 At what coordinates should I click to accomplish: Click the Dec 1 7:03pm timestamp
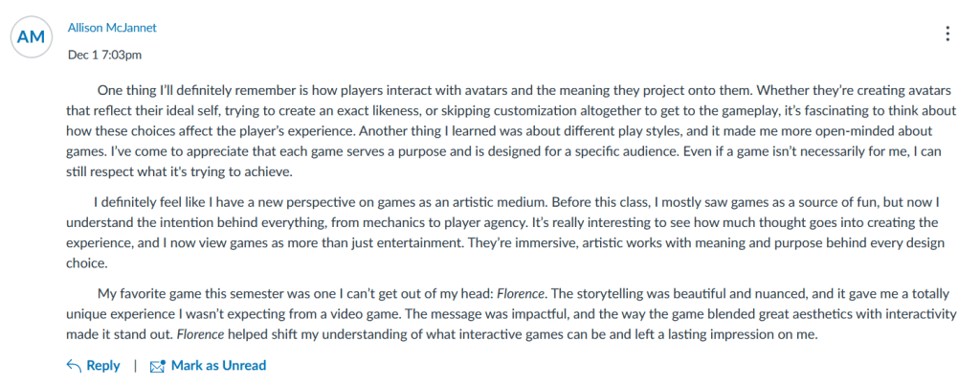105,55
